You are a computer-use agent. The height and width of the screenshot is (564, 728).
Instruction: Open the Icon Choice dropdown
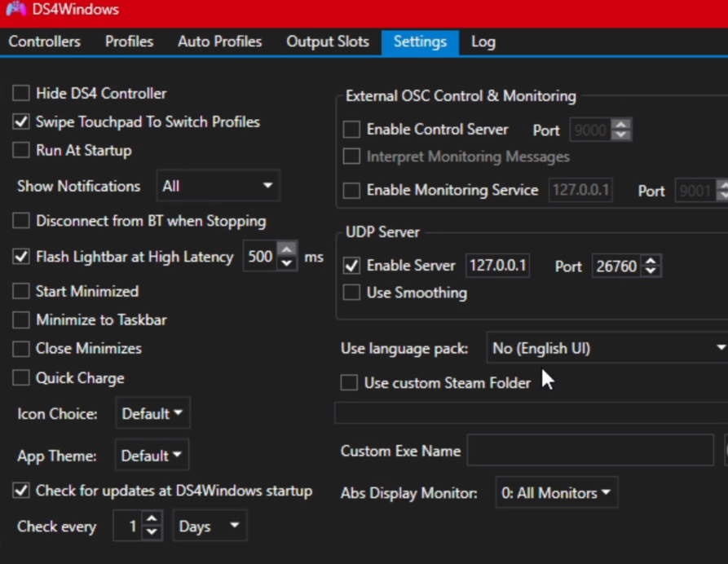pos(152,413)
